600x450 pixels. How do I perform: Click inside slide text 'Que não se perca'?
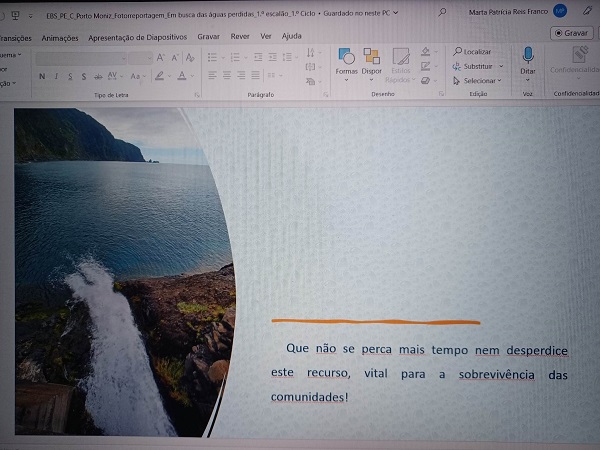pyautogui.click(x=339, y=349)
